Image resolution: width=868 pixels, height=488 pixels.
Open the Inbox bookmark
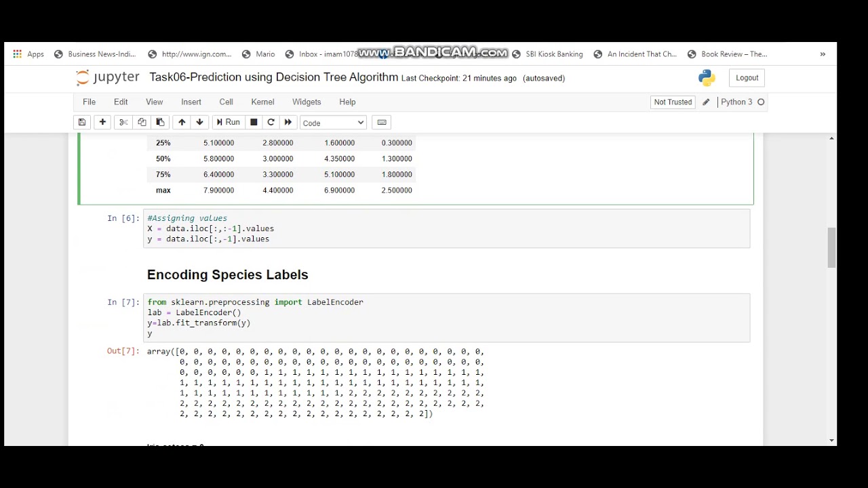point(321,54)
